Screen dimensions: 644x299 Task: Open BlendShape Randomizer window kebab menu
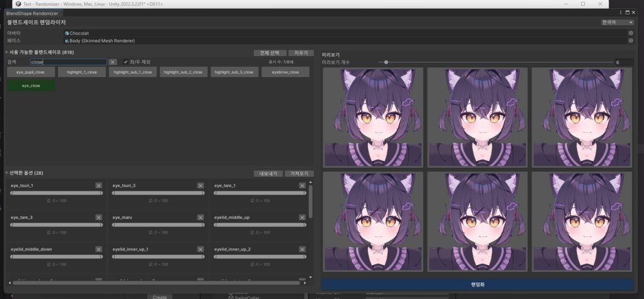coord(621,13)
